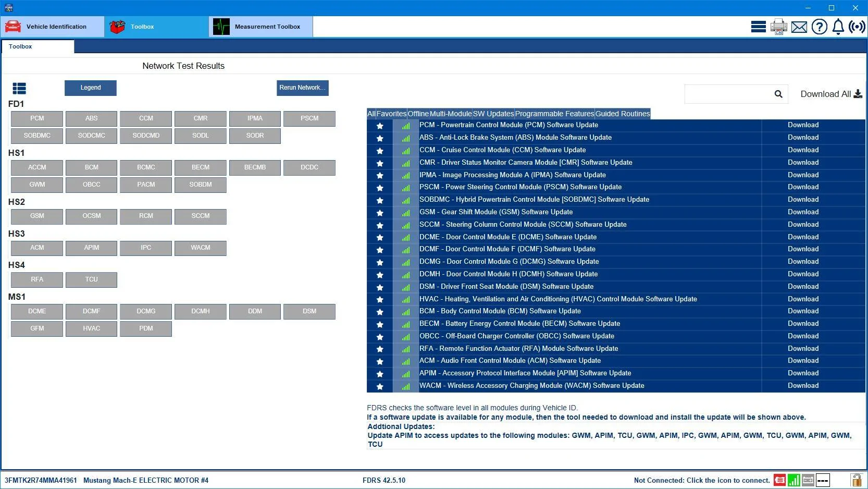Viewport: 868px width, 489px height.
Task: Select the PDM module button under MS1
Action: (146, 329)
